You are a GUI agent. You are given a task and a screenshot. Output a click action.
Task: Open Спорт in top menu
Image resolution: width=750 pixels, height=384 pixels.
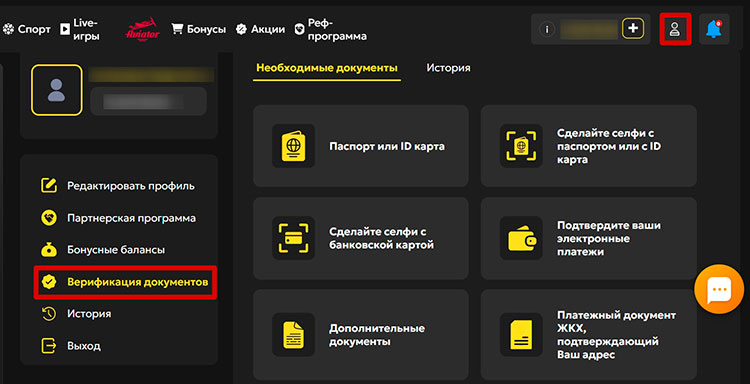34,30
